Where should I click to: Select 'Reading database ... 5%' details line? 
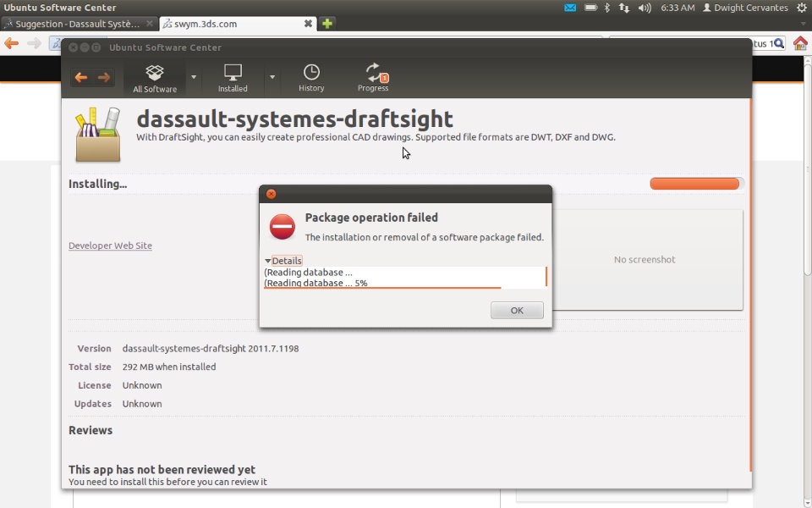click(x=315, y=283)
